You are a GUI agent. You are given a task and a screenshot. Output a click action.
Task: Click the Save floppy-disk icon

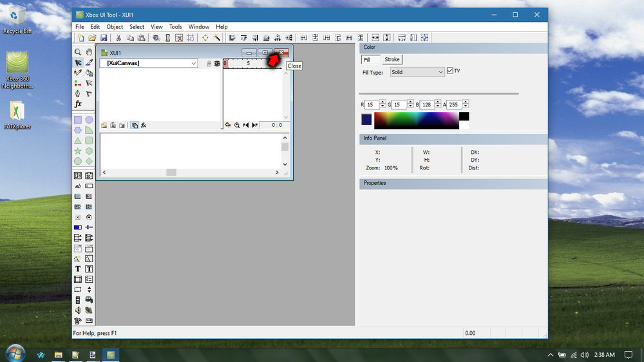point(104,38)
